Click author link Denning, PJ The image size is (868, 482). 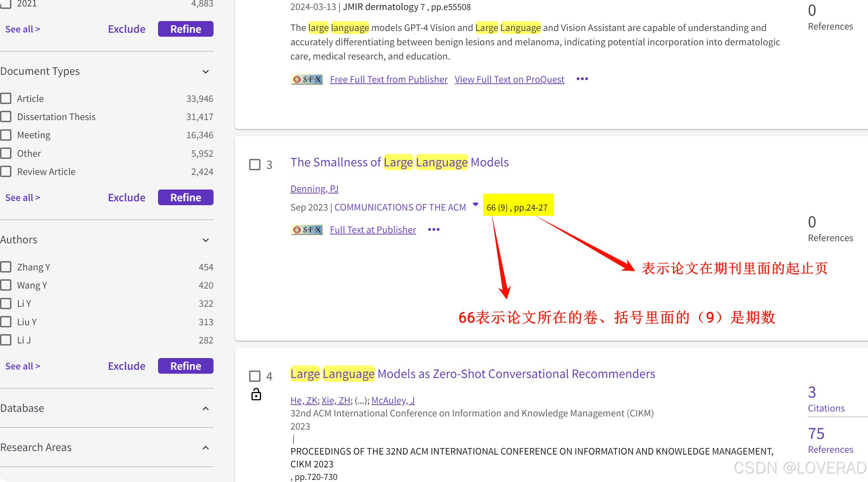pos(314,188)
